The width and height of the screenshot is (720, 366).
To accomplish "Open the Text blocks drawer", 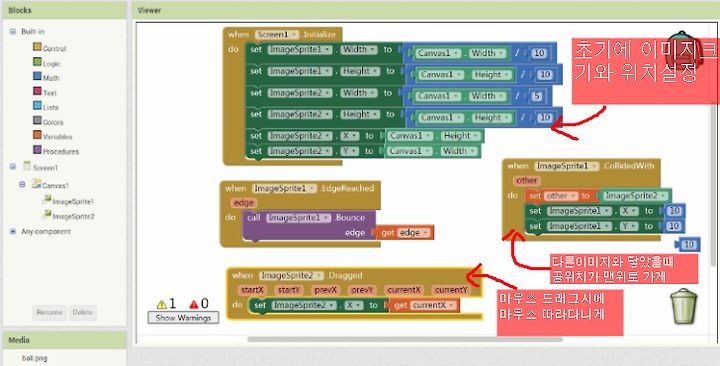I will pos(45,92).
